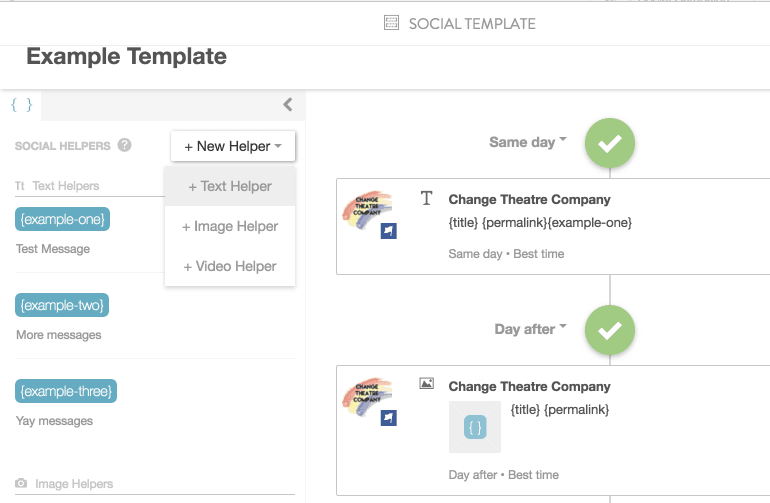770x503 pixels.
Task: Click the Social Helpers help question mark
Action: 125,145
